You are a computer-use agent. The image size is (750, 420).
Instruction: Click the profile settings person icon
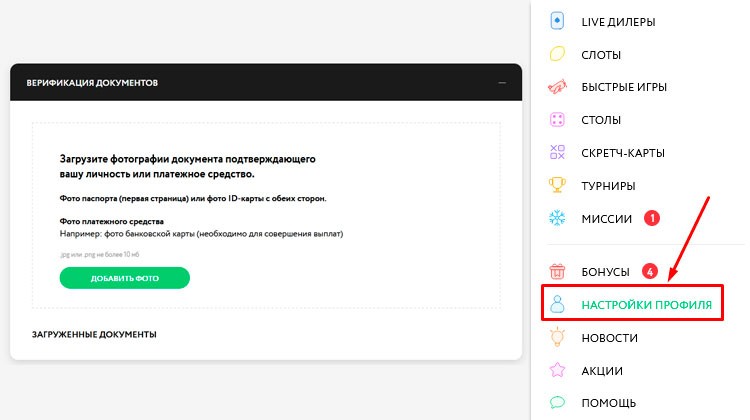[x=558, y=305]
